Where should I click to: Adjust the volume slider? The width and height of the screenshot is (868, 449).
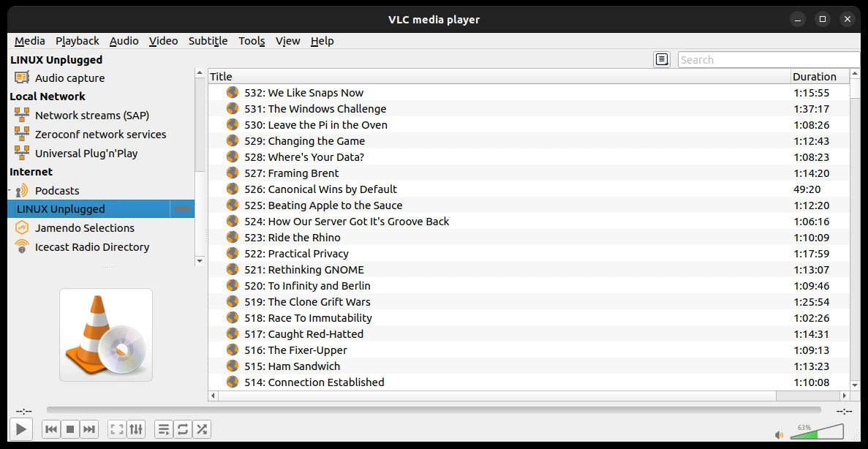(817, 431)
